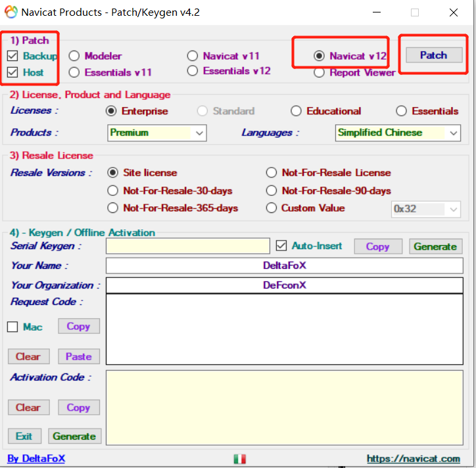Screen dimensions: 476x468
Task: Clear the Request Code
Action: click(28, 356)
